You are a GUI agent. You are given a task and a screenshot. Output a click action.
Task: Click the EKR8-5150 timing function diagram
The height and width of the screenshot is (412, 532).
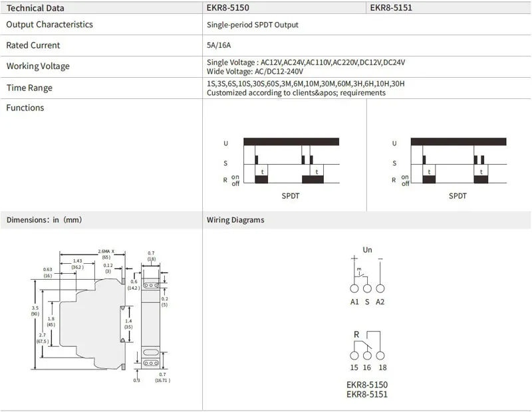tap(285, 163)
